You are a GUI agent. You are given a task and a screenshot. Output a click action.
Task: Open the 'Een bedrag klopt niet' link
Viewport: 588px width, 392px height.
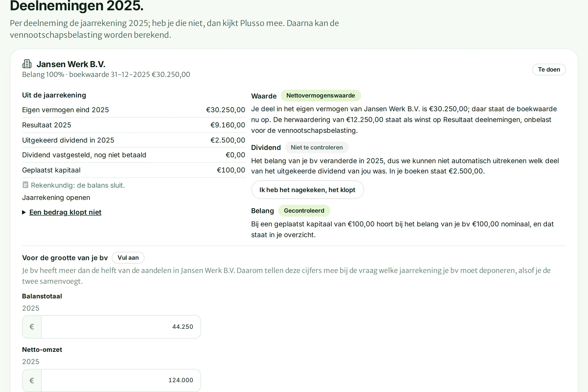point(65,212)
